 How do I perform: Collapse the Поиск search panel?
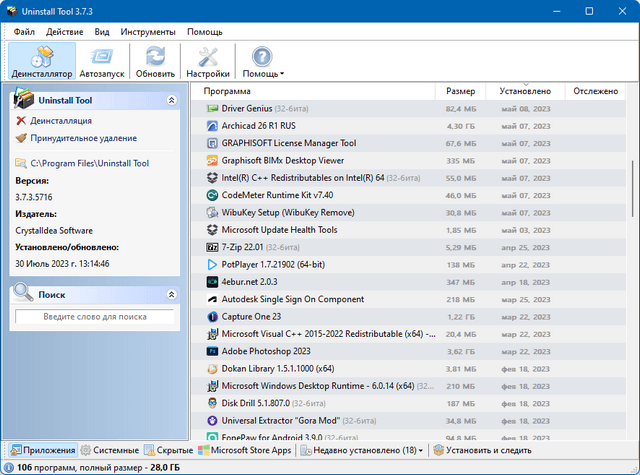(171, 295)
